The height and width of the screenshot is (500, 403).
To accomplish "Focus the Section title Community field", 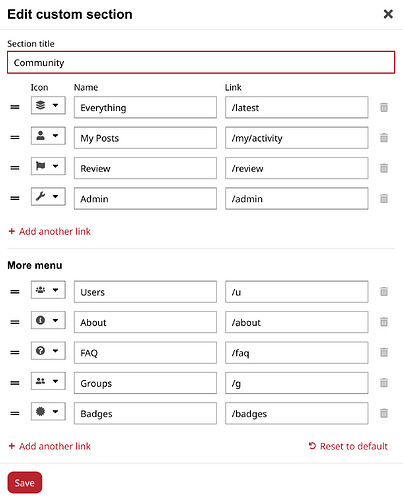I will [201, 62].
